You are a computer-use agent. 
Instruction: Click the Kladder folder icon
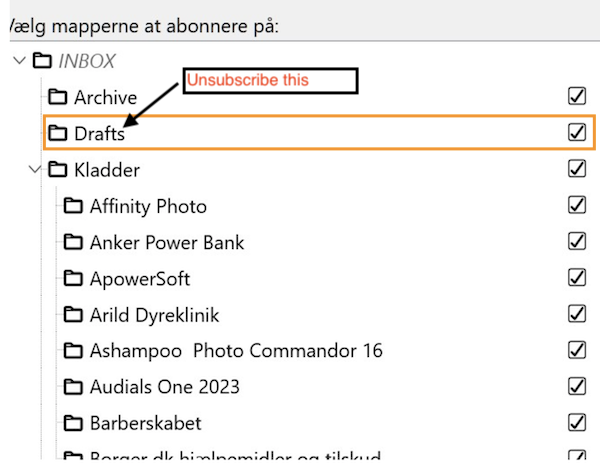pyautogui.click(x=57, y=170)
